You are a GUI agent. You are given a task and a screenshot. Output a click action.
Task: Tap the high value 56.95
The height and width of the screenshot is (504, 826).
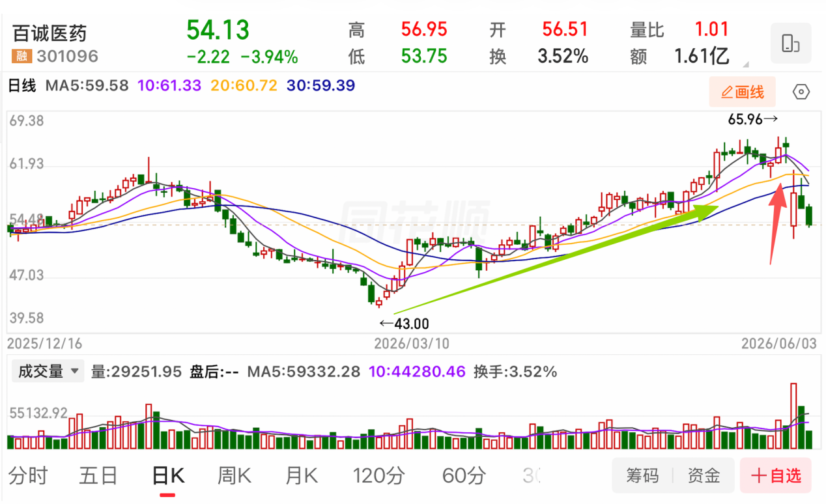[x=424, y=29]
